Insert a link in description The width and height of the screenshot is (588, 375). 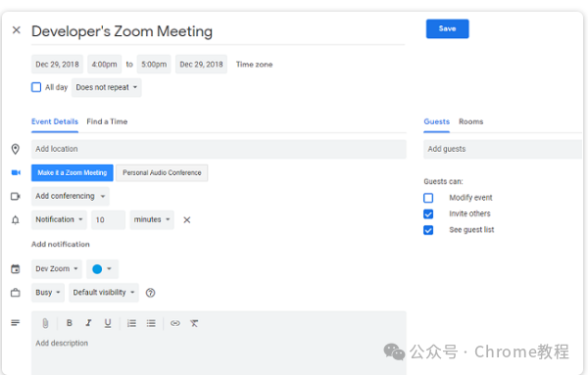click(175, 323)
